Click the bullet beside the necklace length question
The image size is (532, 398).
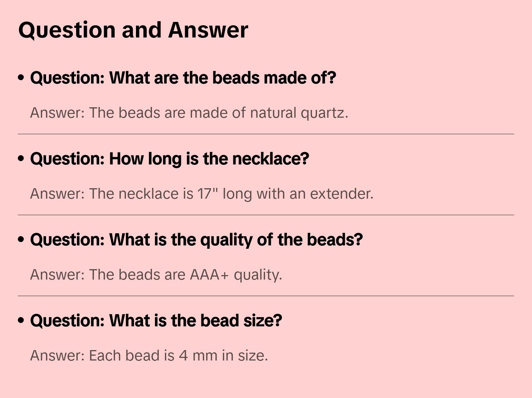[21, 159]
